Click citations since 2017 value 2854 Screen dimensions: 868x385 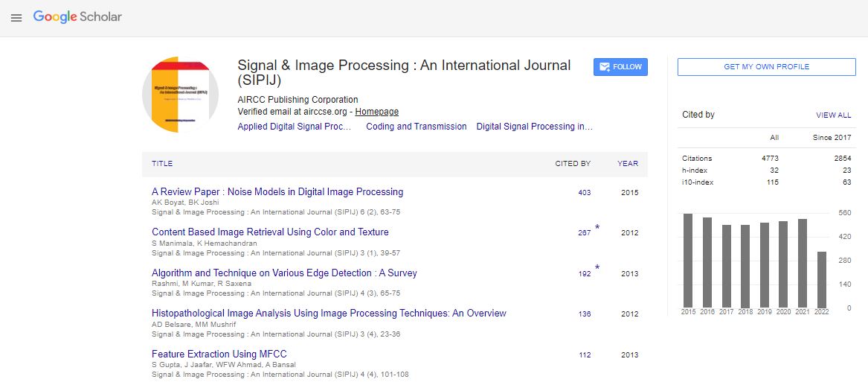click(x=843, y=159)
